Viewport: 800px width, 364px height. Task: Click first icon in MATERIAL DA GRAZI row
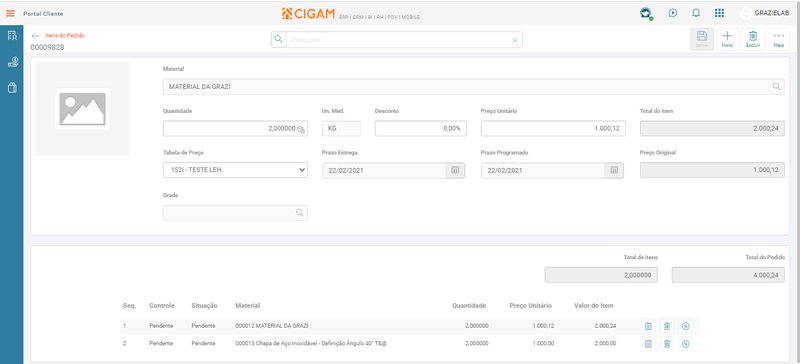click(648, 326)
